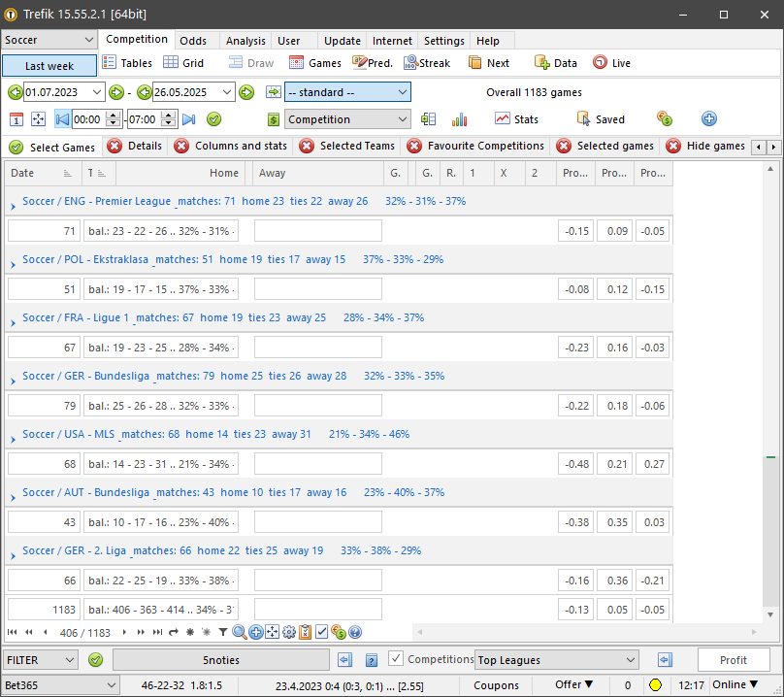The width and height of the screenshot is (784, 697).
Task: Click the Last week button
Action: (49, 66)
